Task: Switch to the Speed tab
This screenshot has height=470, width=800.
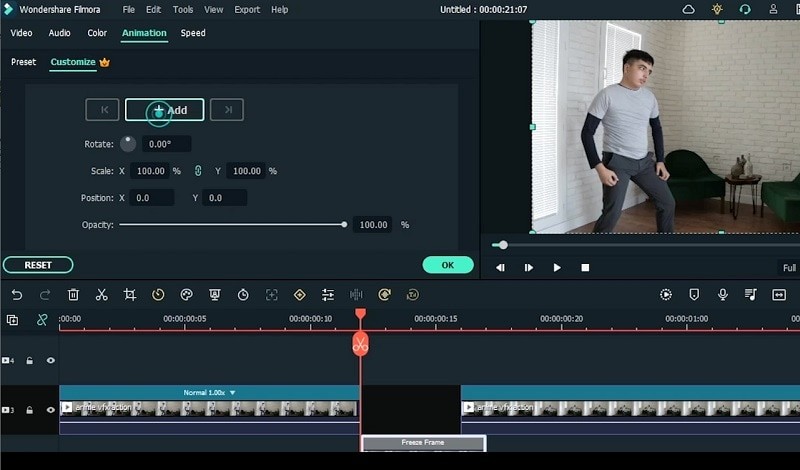Action: 193,33
